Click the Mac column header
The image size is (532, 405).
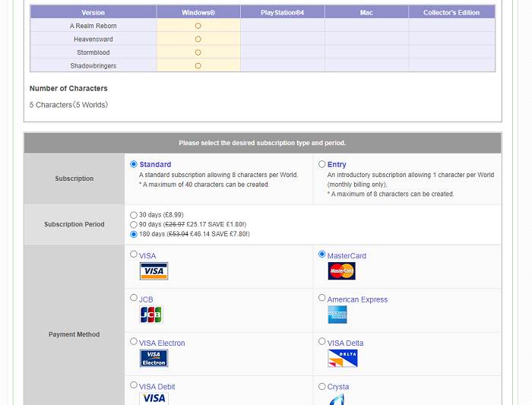click(366, 13)
